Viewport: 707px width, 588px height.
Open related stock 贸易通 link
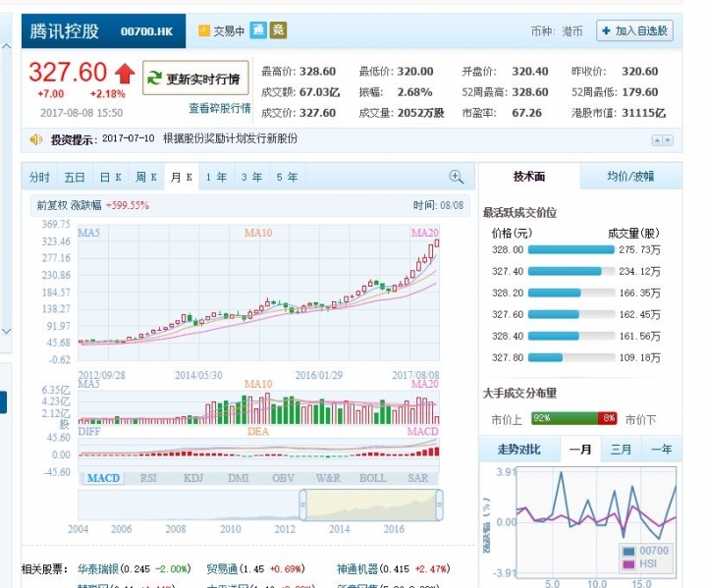point(222,569)
